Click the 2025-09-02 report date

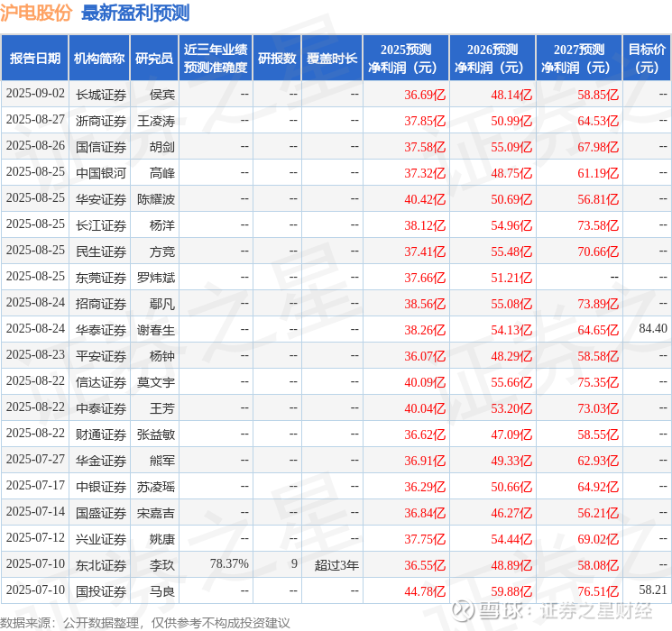coord(35,93)
